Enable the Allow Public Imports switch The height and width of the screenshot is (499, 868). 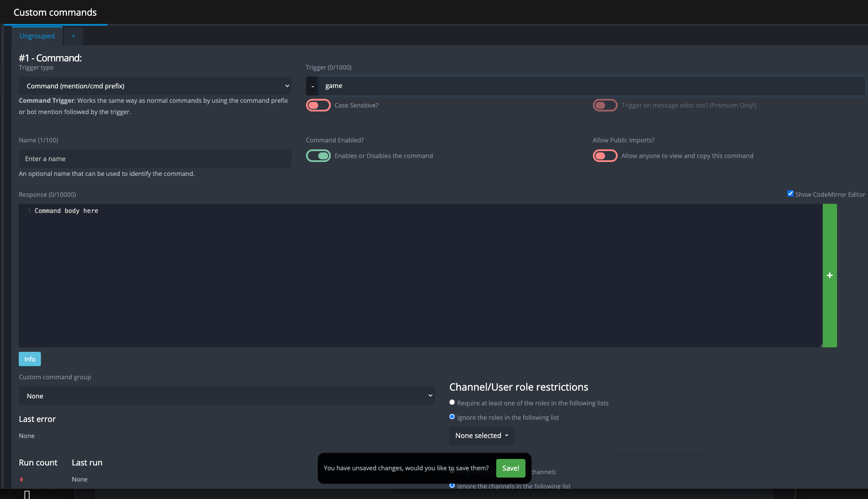(x=605, y=156)
